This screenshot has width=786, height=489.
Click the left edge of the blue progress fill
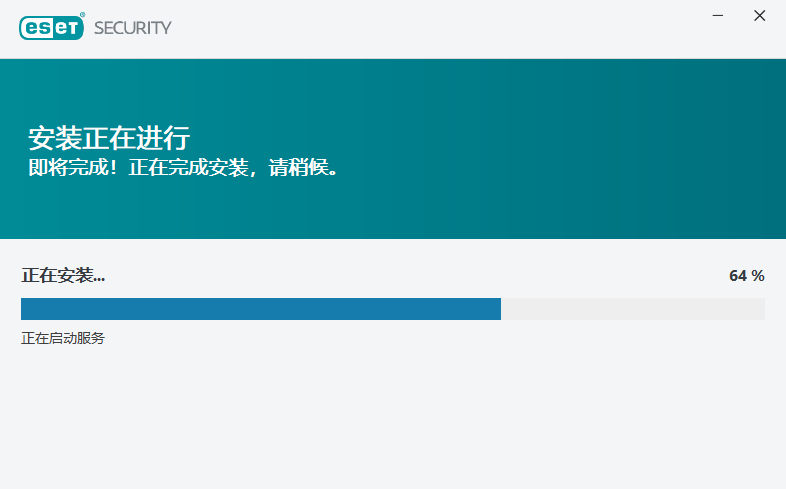pyautogui.click(x=23, y=309)
